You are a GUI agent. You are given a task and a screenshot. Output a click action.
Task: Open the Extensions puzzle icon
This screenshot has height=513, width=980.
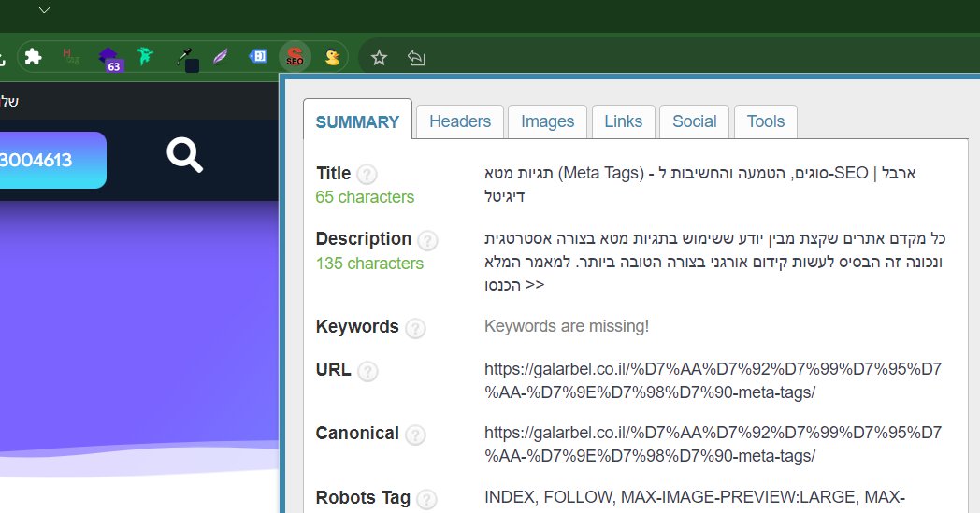[33, 58]
